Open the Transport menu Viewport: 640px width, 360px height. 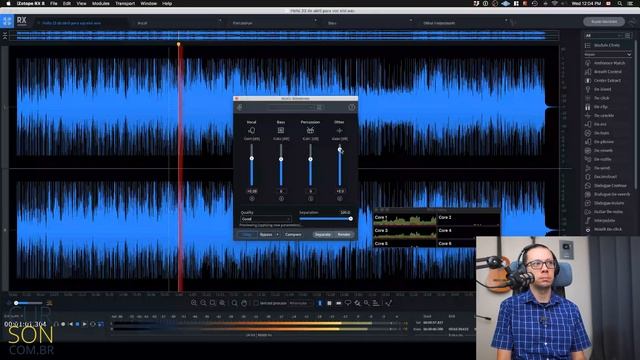point(125,3)
